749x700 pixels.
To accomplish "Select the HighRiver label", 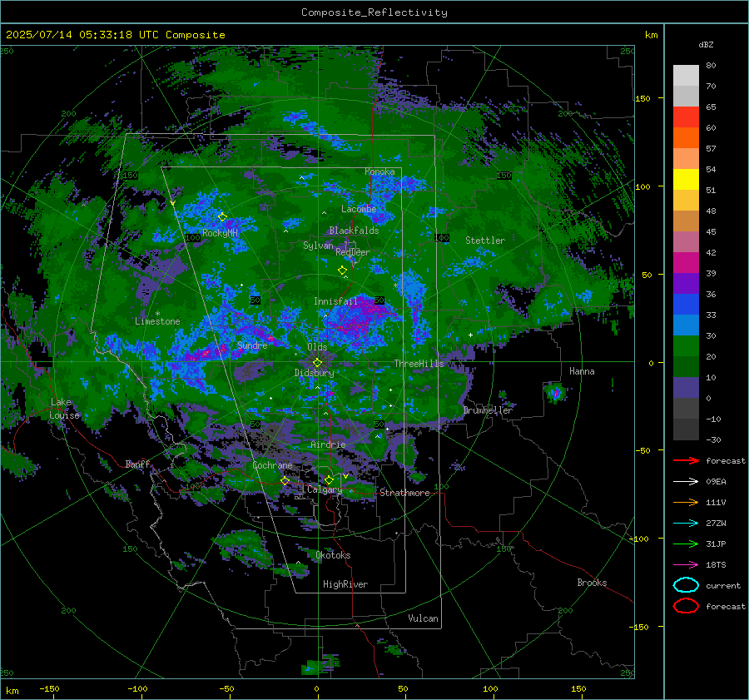I will tap(345, 584).
